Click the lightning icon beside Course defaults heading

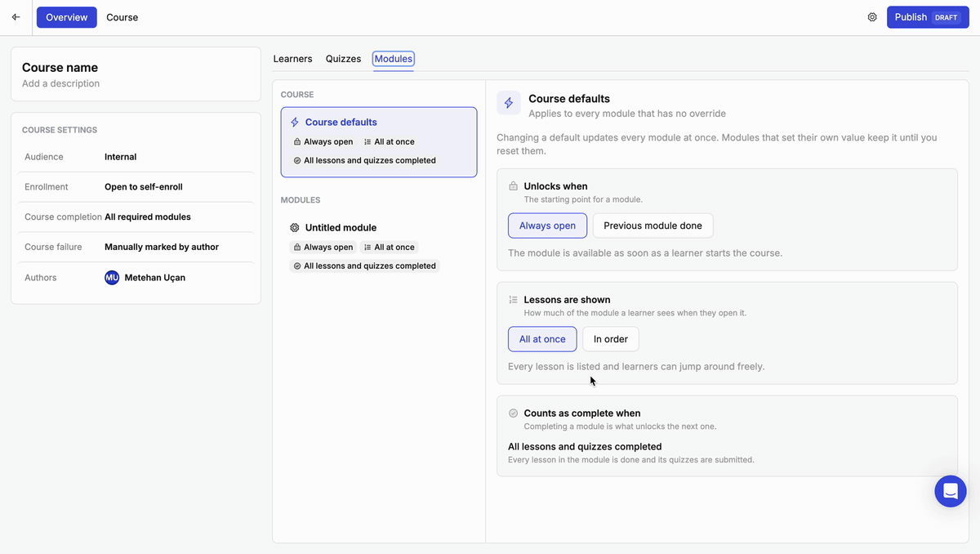[509, 103]
